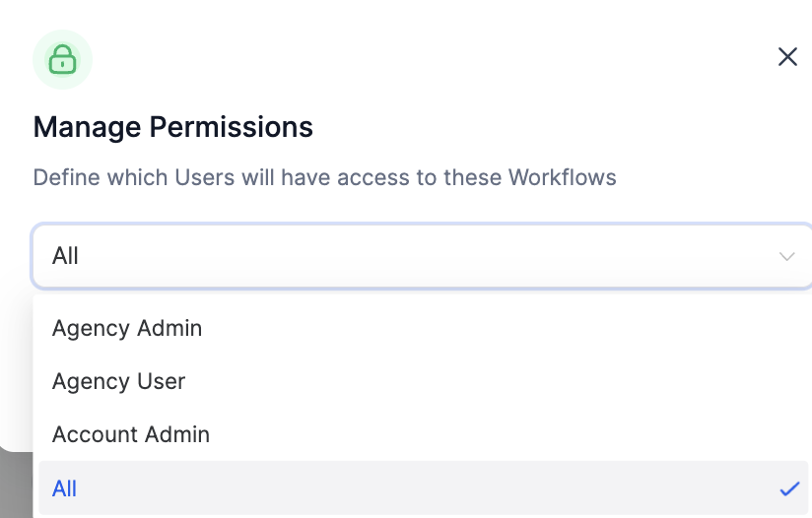Image resolution: width=812 pixels, height=518 pixels.
Task: Click the 'Admin' word in Agency Admin
Action: click(169, 328)
